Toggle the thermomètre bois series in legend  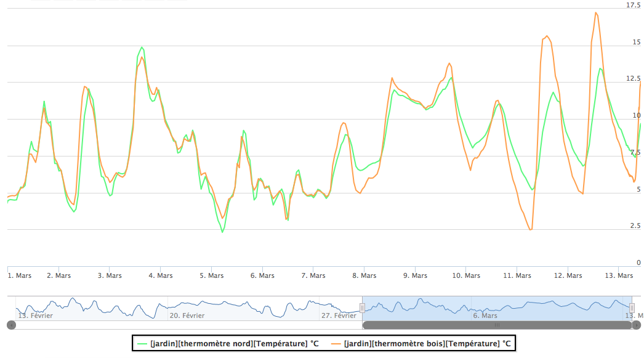coord(421,344)
